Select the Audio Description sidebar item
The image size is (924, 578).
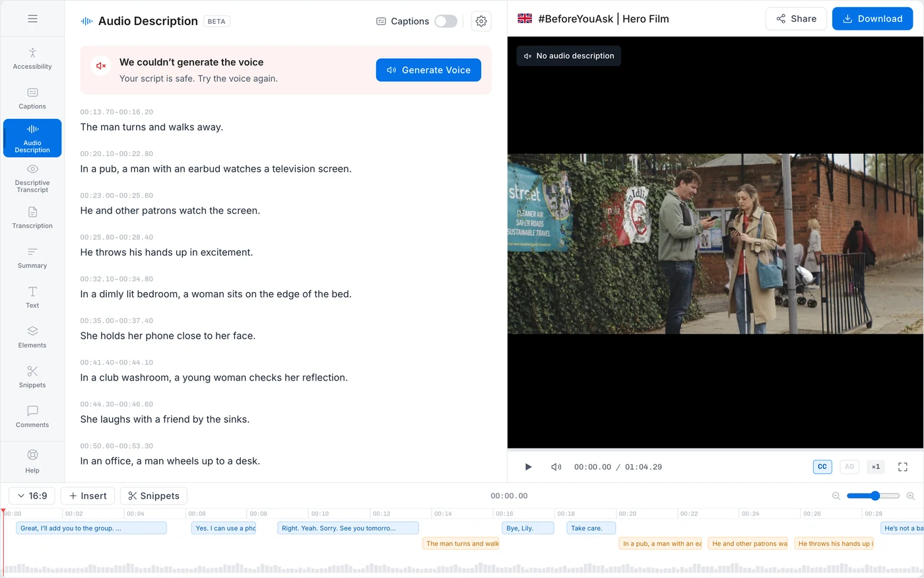(32, 138)
